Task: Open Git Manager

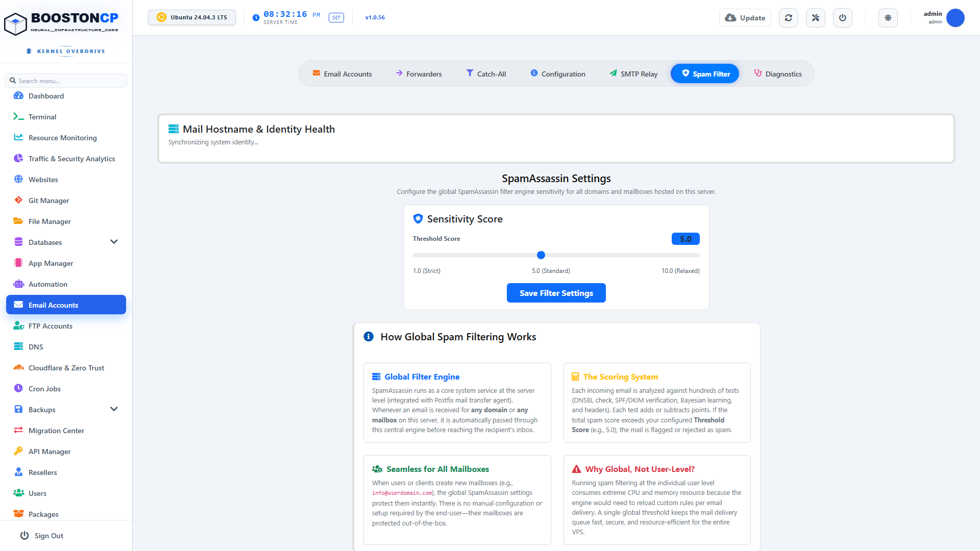Action: (66, 201)
